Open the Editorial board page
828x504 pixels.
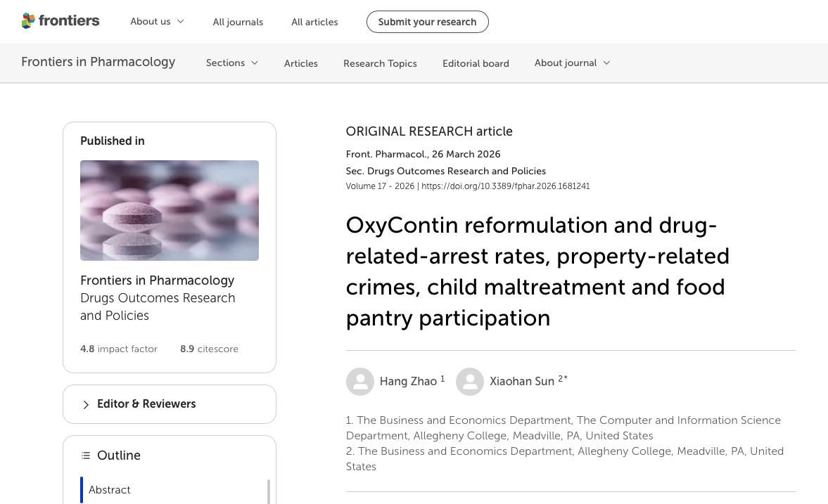[x=476, y=63]
